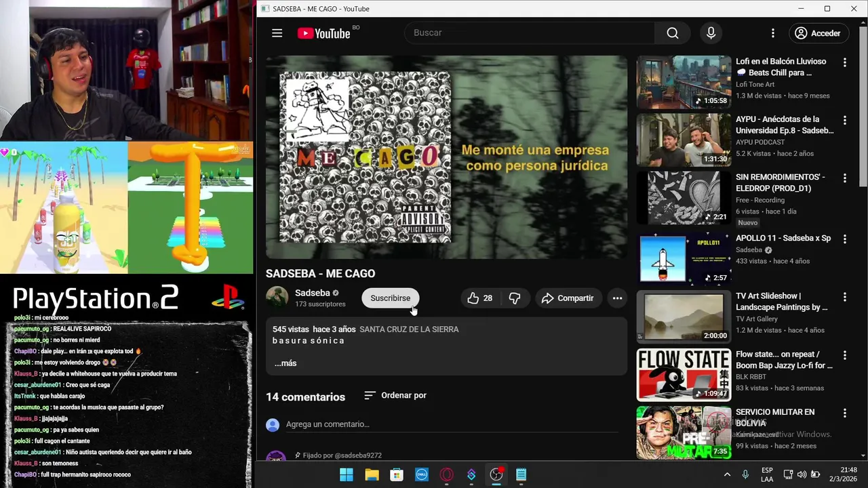
Task: Open title 'Flow state... on repeat'
Action: tap(784, 359)
